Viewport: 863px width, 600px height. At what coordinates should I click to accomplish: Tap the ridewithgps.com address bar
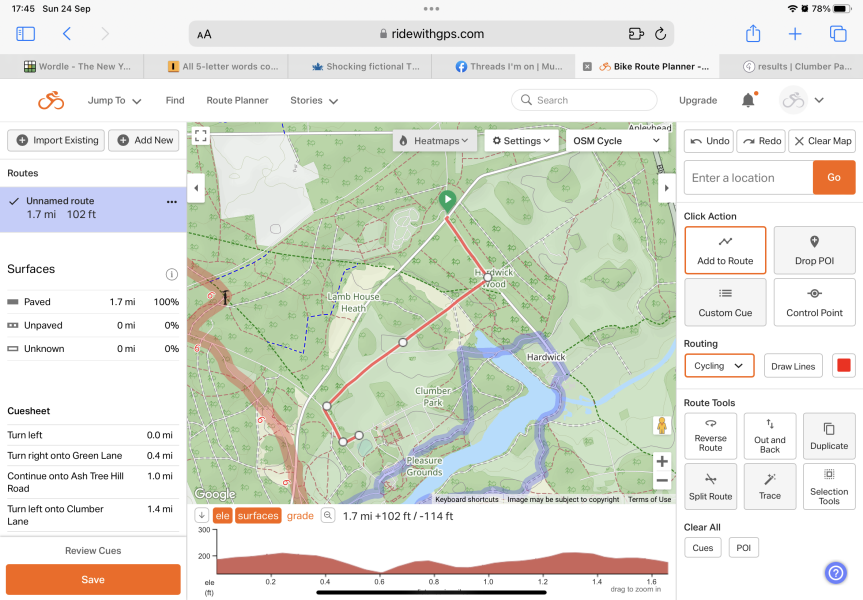point(432,34)
